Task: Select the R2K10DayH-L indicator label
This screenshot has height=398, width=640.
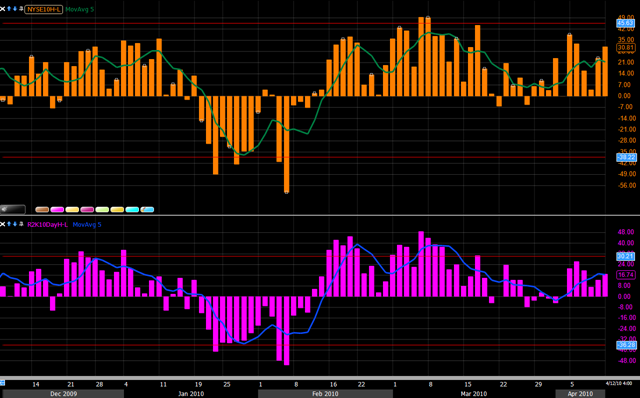Action: [47, 225]
